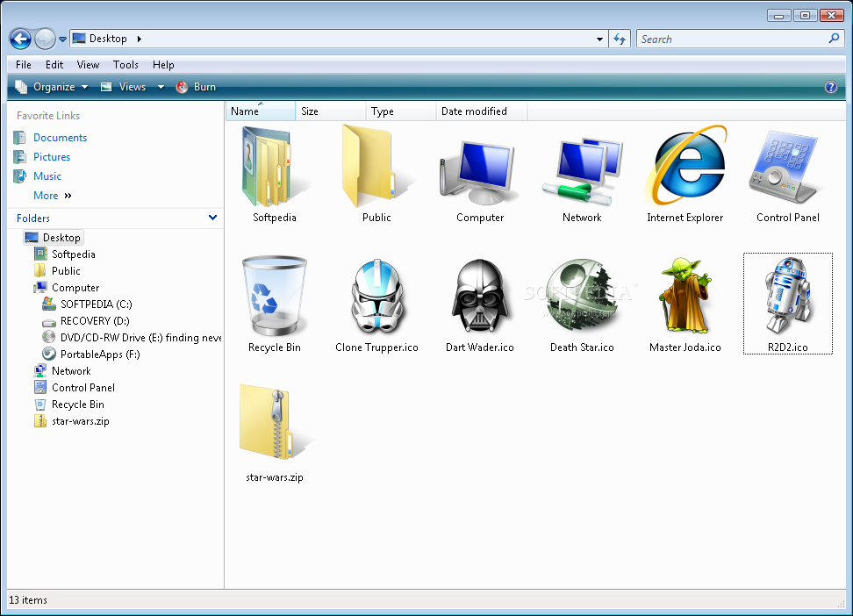
Task: Open the Control Panel large icon
Action: coord(787,167)
